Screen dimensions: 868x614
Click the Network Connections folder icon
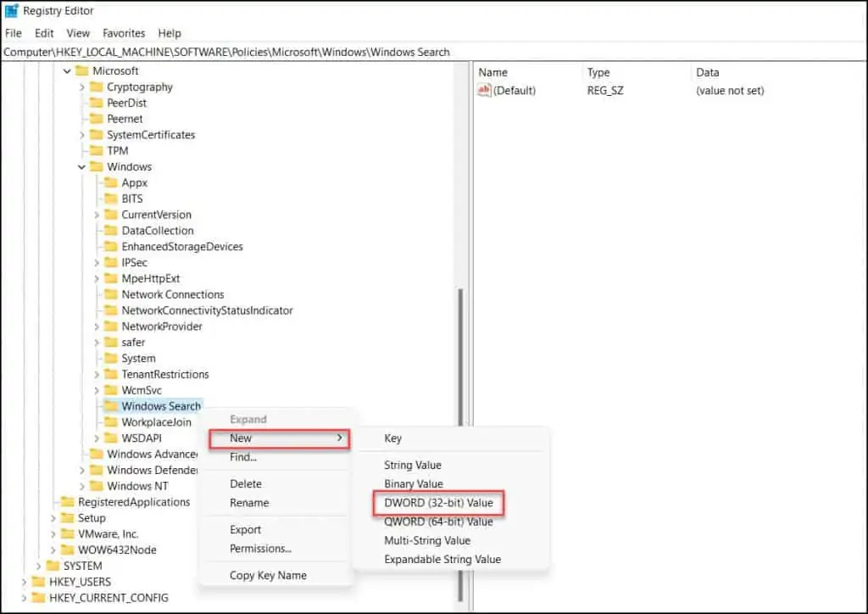pyautogui.click(x=111, y=294)
